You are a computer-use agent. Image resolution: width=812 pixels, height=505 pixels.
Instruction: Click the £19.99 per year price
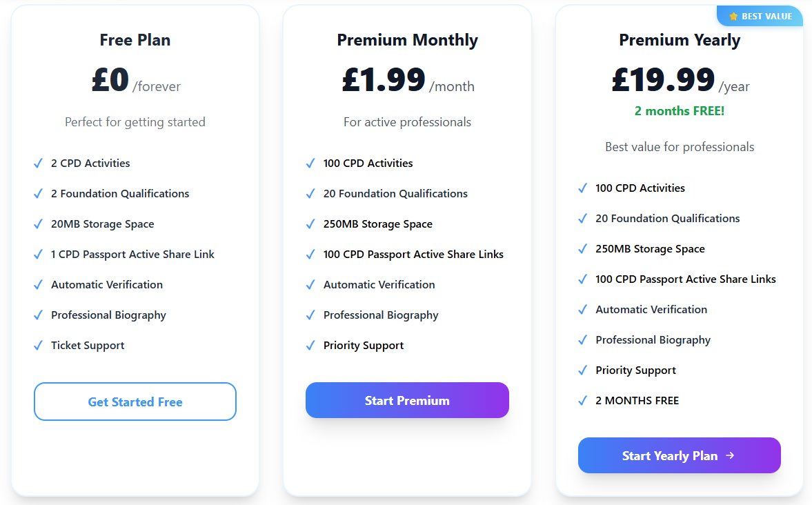[663, 79]
